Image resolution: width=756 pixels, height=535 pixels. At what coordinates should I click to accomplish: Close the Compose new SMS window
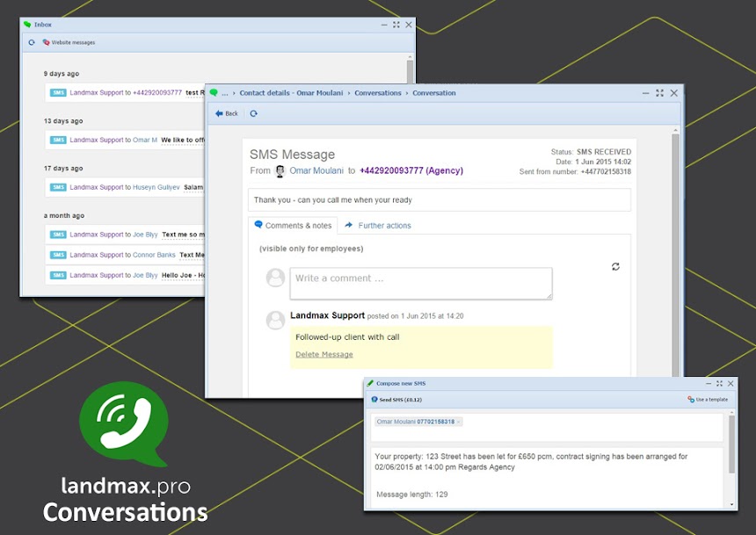(731, 384)
